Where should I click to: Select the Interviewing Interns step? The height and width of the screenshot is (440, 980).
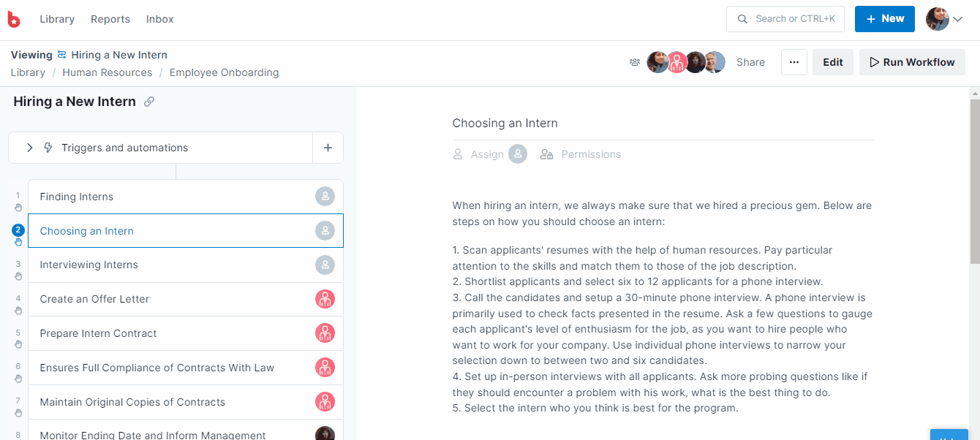point(89,265)
